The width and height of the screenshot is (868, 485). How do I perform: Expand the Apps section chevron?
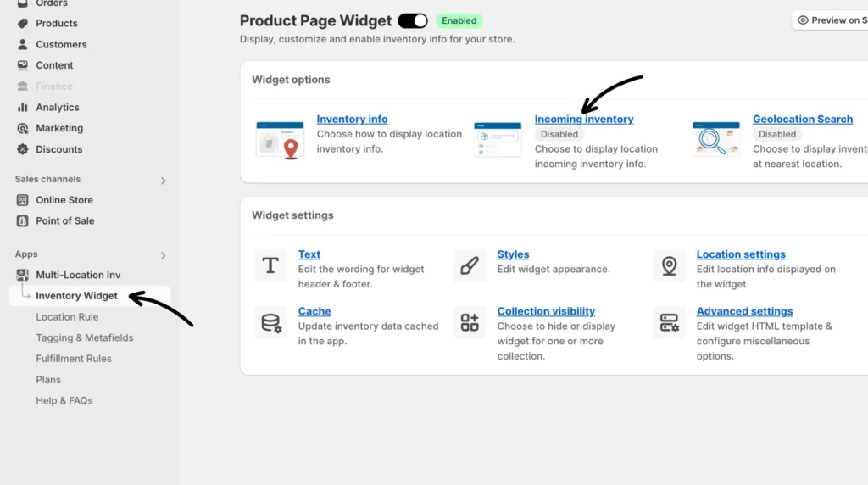[x=164, y=255]
